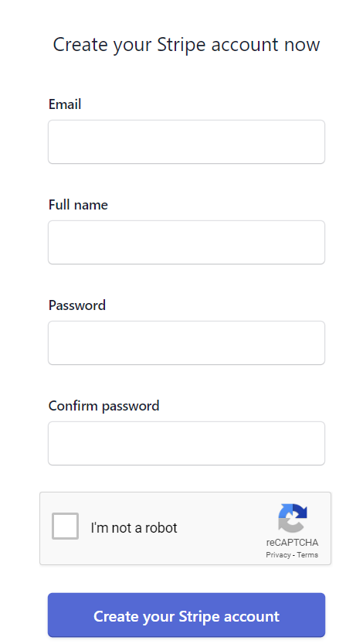
Task: Click the Confirm password label
Action: 103,406
